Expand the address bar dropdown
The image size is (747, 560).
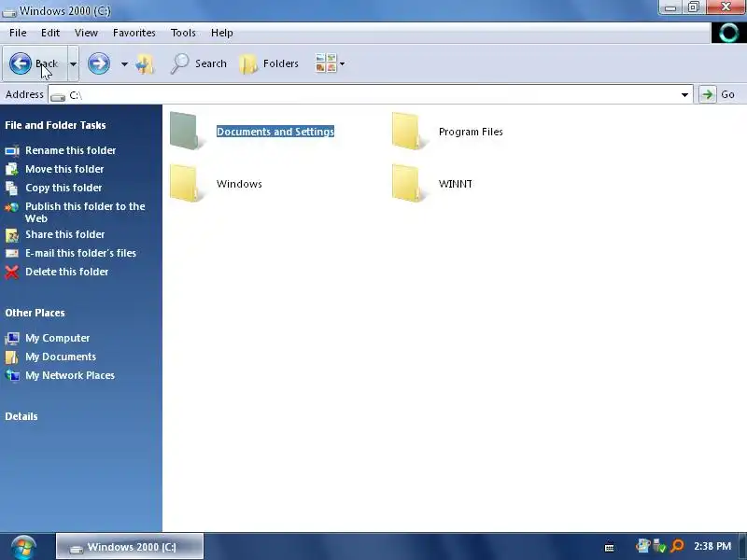coord(684,95)
